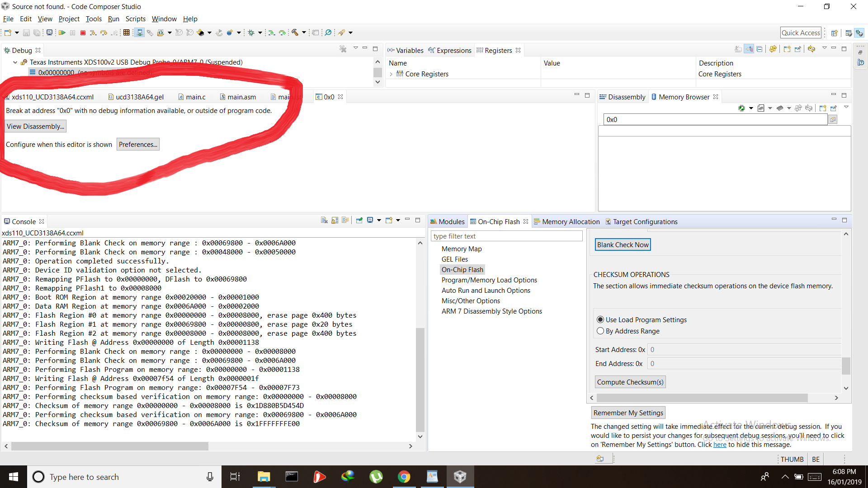Click the Open Perspective icon near Quick Access

point(835,33)
